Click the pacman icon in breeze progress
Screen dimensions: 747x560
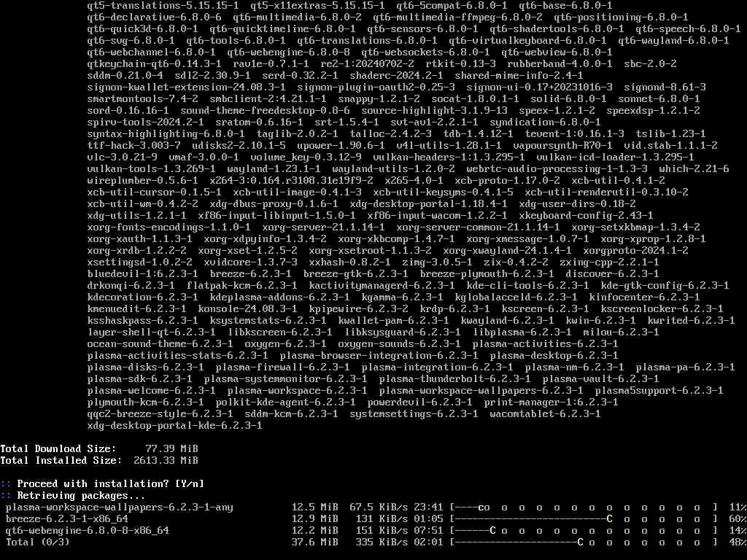pyautogui.click(x=609, y=519)
